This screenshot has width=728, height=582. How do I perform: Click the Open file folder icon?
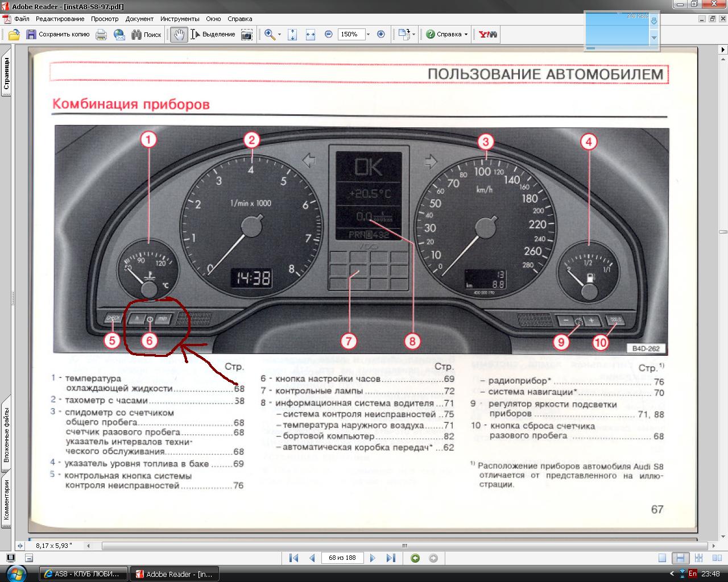(x=14, y=35)
